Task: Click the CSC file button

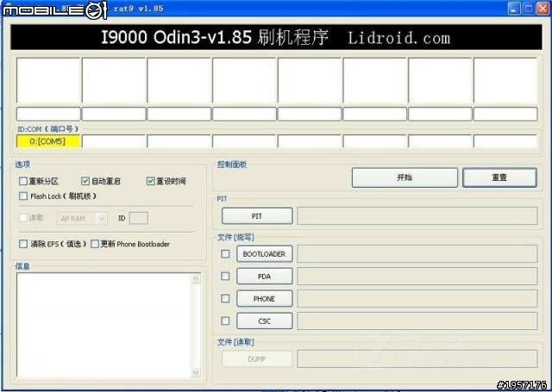Action: point(265,321)
